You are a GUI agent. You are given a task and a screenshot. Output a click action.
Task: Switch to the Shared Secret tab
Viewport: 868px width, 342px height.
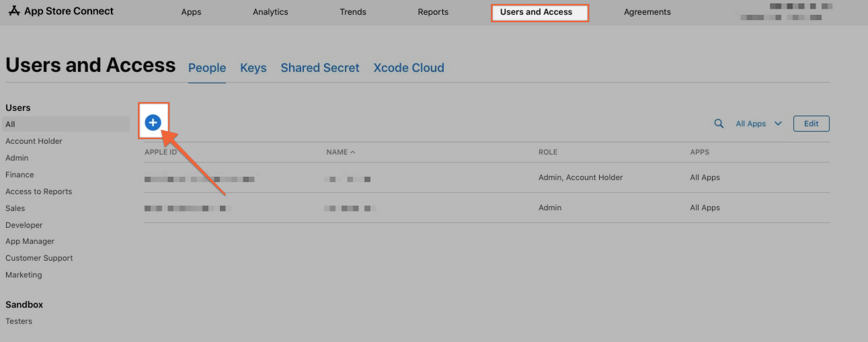320,68
